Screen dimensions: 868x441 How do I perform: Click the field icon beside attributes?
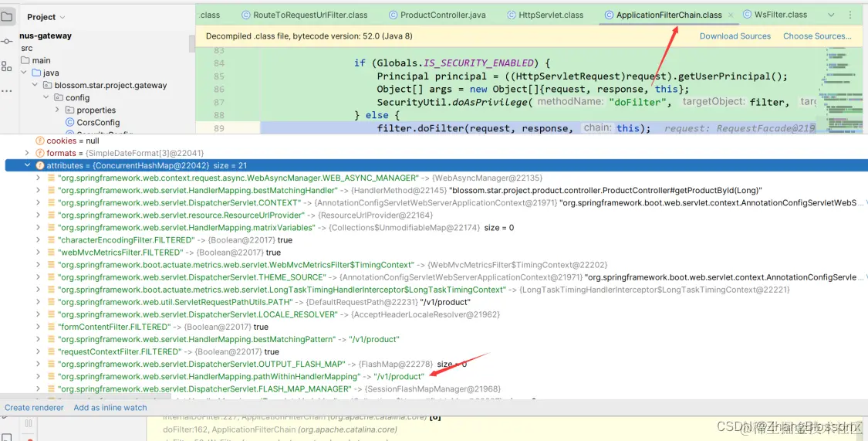coord(40,165)
